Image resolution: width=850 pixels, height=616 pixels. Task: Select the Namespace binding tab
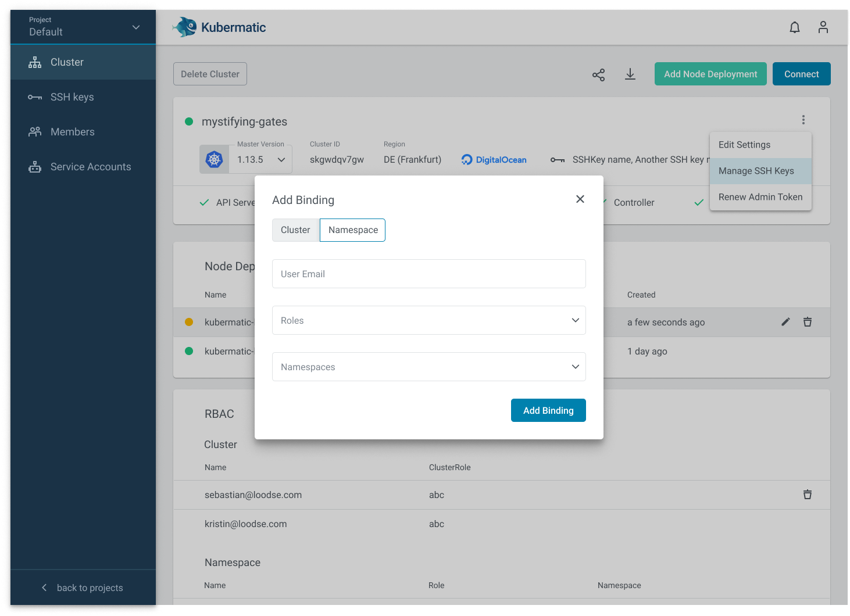pos(352,230)
